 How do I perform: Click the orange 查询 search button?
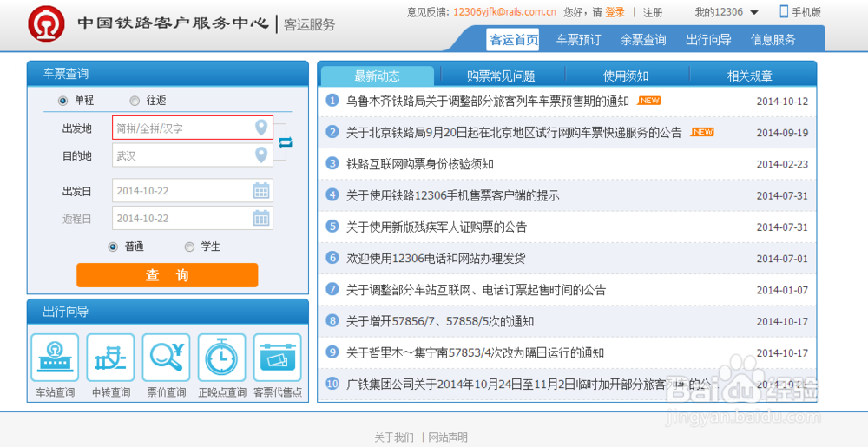(x=168, y=275)
